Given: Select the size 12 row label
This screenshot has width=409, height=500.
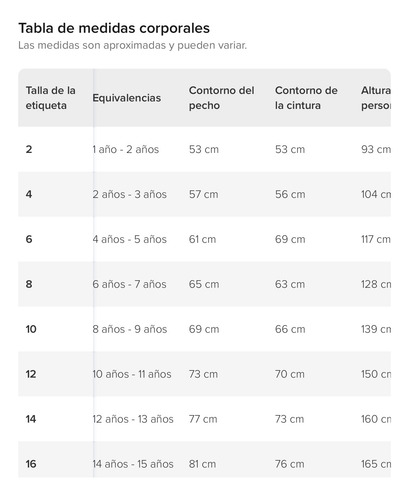Looking at the screenshot, I should (31, 374).
